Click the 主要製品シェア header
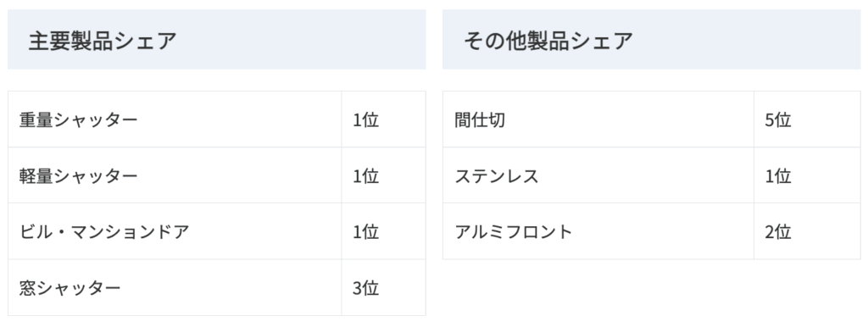The height and width of the screenshot is (327, 868). pyautogui.click(x=103, y=41)
